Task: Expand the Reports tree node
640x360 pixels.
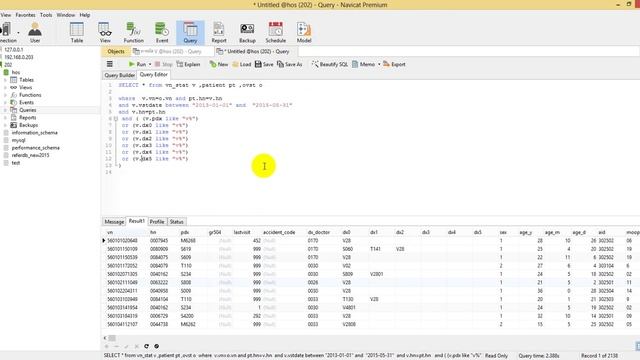Action: click(x=6, y=118)
